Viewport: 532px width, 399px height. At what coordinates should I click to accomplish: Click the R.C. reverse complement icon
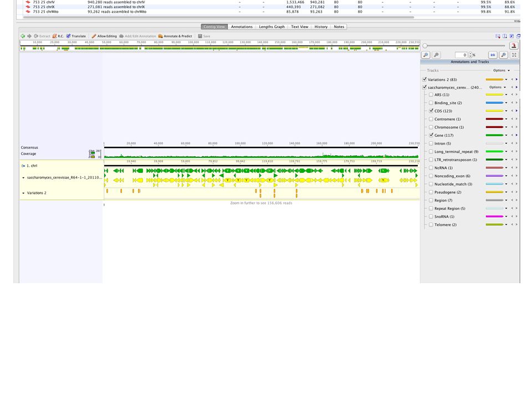click(x=54, y=36)
